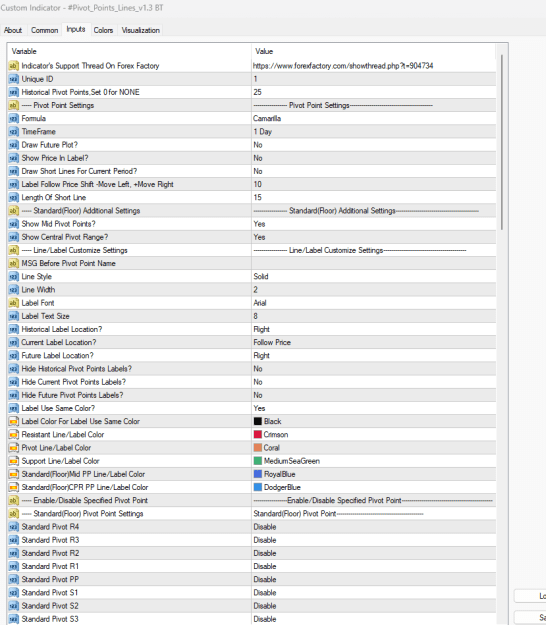Toggle Hide Historical Pivot Points Labels value

tap(374, 368)
